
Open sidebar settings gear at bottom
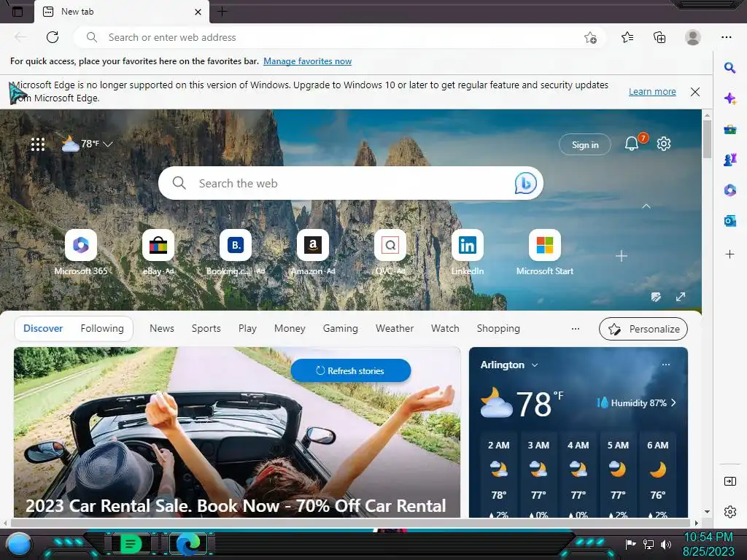729,512
